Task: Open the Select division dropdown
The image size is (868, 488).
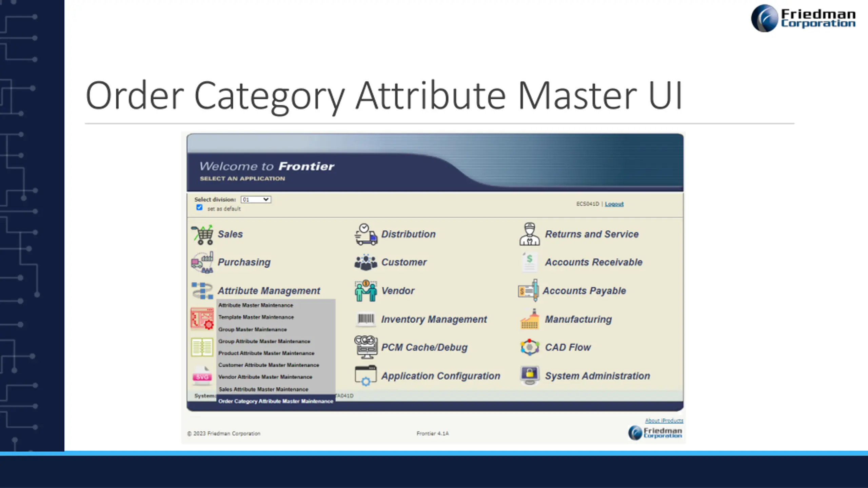Action: 256,200
